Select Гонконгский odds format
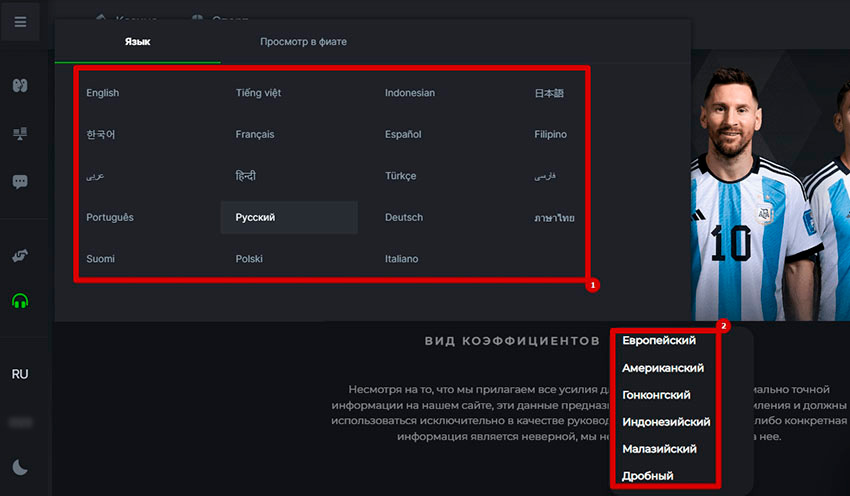This screenshot has width=850, height=496. click(656, 395)
